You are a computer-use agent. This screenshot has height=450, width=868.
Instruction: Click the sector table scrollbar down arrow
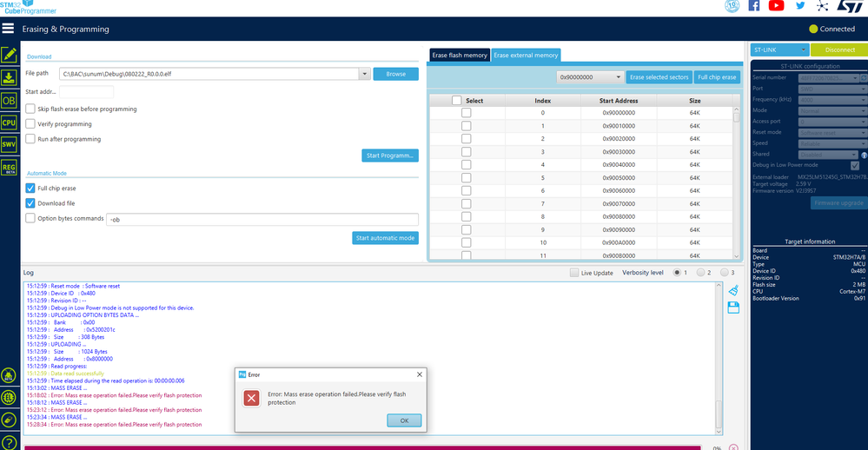736,255
